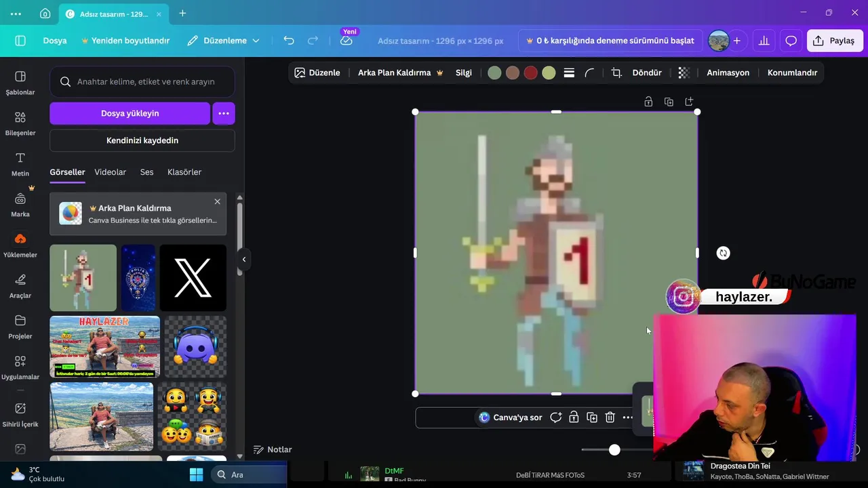868x488 pixels.
Task: Add collaborator with plus icon
Action: (736, 41)
